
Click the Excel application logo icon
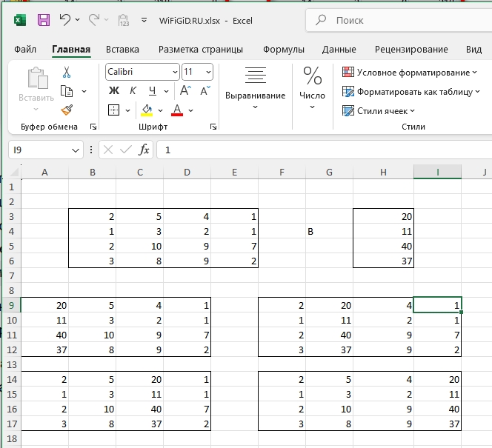coord(20,21)
